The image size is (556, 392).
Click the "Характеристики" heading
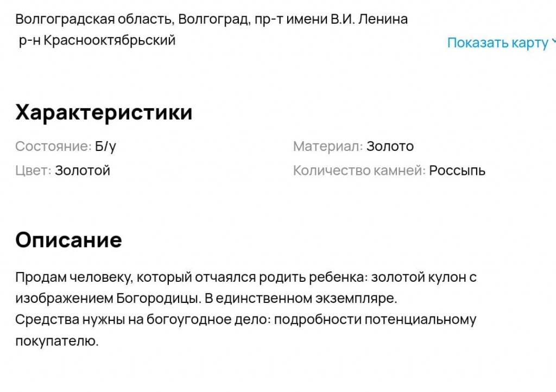(x=104, y=112)
